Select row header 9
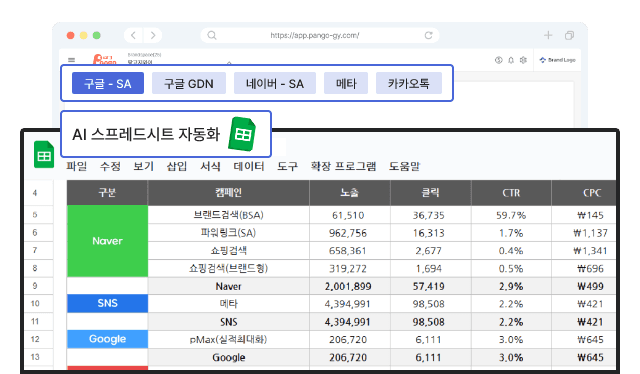 click(x=39, y=286)
